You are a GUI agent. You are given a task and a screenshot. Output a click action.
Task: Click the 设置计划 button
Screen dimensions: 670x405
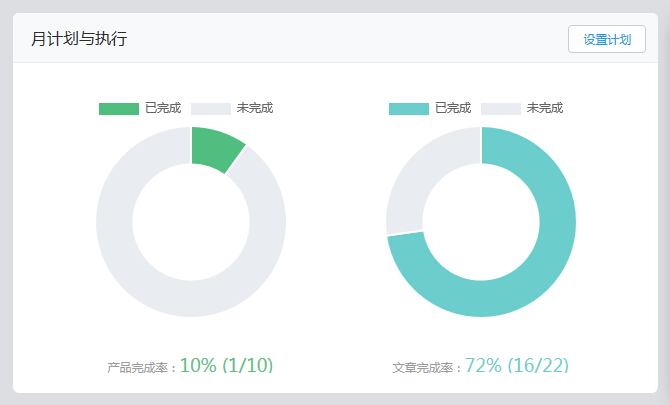(x=606, y=39)
